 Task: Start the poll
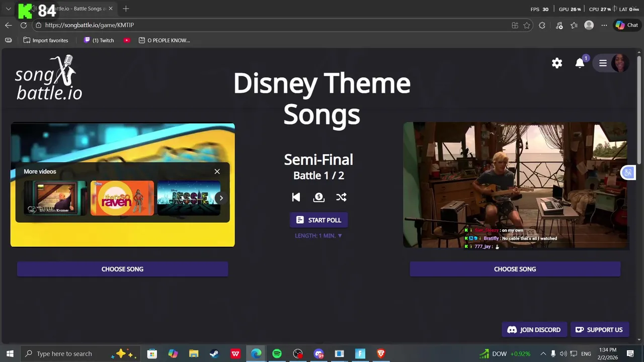click(318, 220)
